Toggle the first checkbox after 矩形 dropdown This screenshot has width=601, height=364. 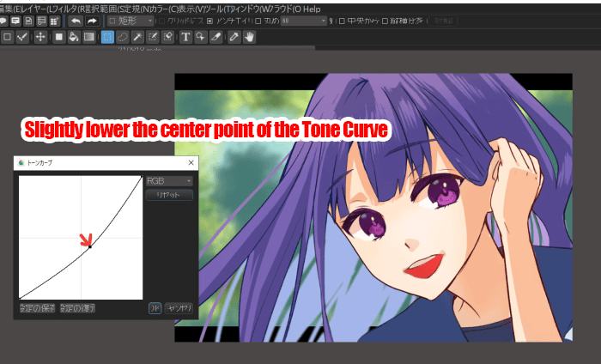161,21
